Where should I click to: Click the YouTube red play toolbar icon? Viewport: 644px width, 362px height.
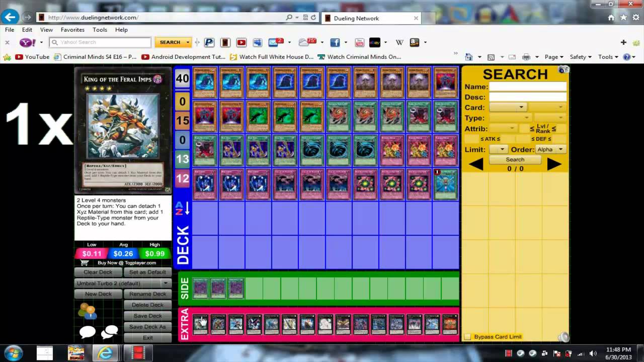[x=242, y=43]
